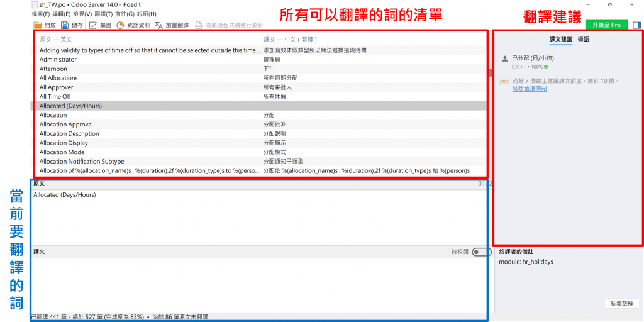Follow the 移除這項限制 link
Viewport: 644px width, 322px height.
[x=530, y=89]
